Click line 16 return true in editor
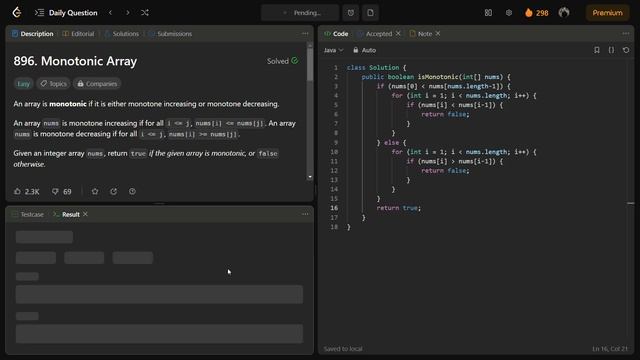 398,208
